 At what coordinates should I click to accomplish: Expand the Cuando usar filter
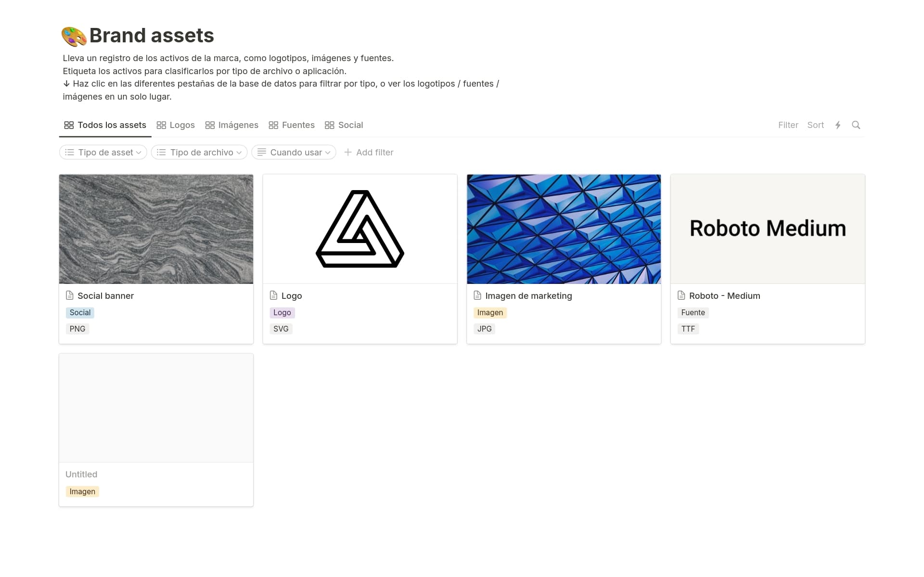point(294,152)
